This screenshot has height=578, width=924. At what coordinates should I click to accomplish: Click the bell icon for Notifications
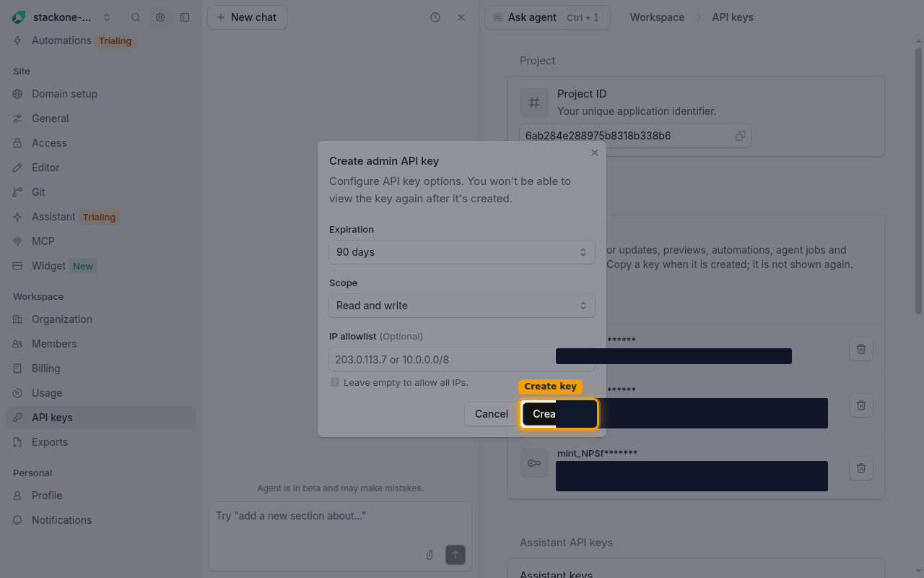[17, 520]
